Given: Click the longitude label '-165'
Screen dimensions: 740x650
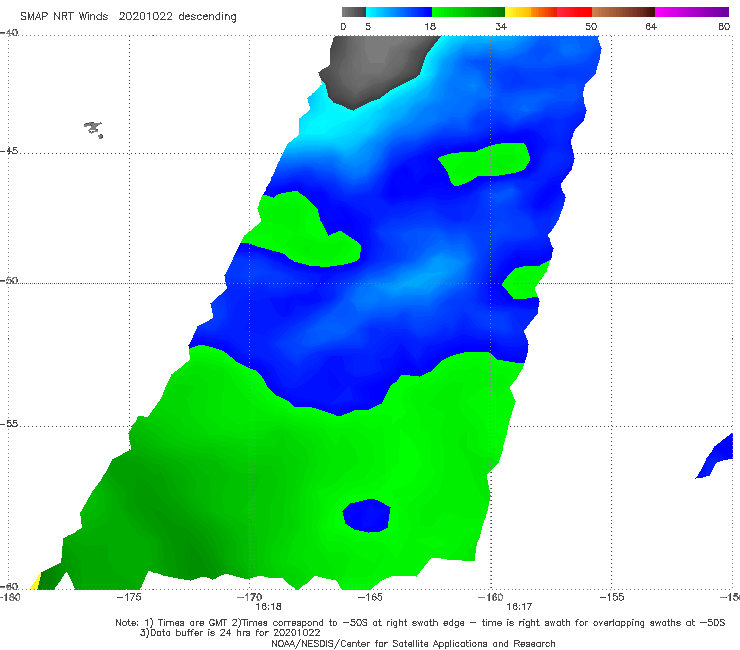Looking at the screenshot, I should [x=370, y=597].
